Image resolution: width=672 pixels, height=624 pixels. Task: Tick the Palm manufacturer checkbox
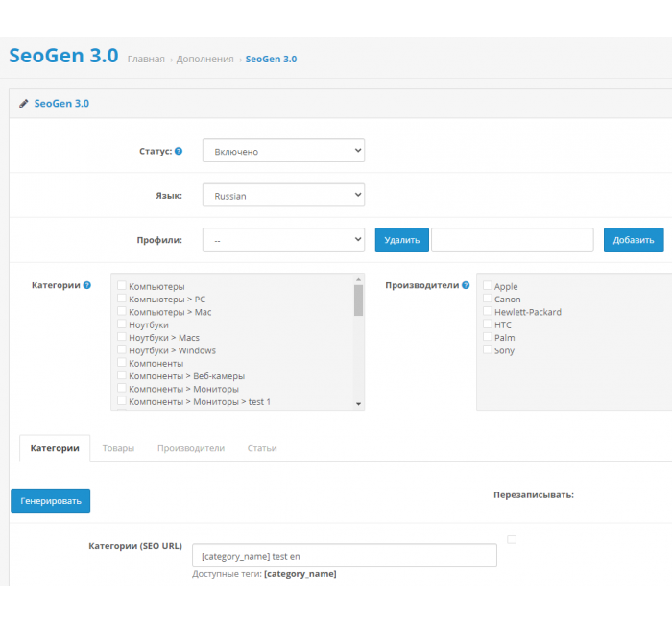(x=488, y=337)
